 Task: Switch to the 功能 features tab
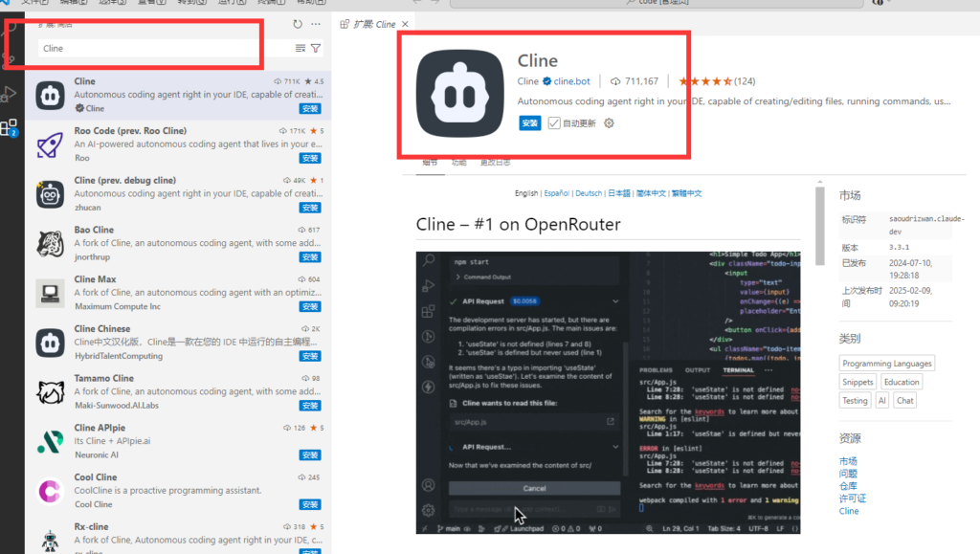pyautogui.click(x=458, y=163)
